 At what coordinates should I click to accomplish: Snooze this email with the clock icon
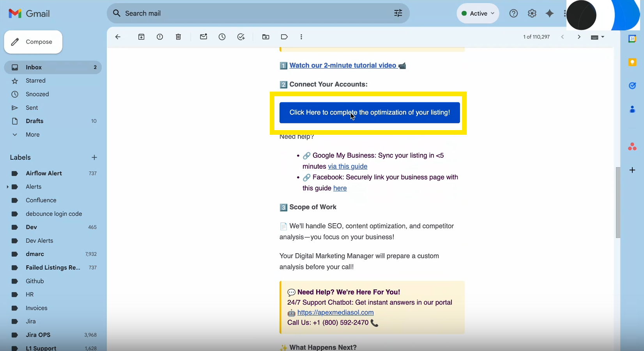[222, 37]
